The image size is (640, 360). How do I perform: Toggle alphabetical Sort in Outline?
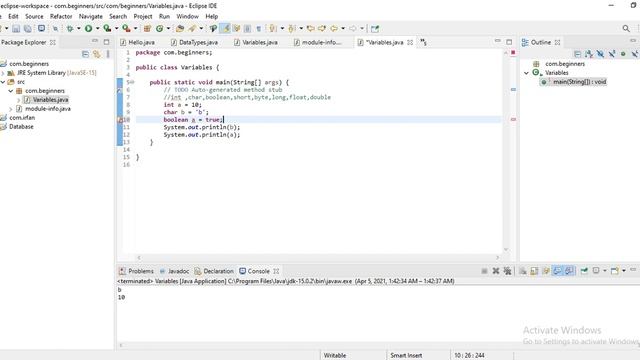(589, 54)
